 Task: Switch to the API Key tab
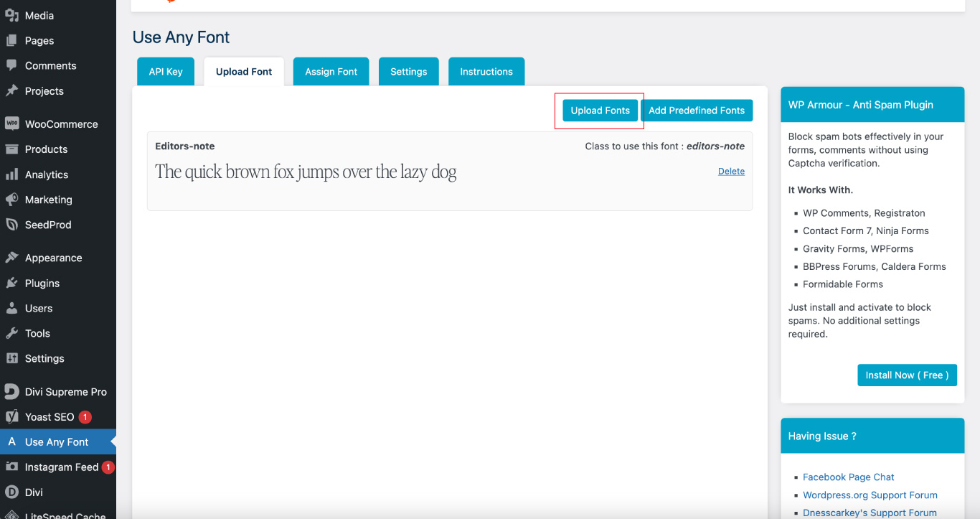click(166, 72)
